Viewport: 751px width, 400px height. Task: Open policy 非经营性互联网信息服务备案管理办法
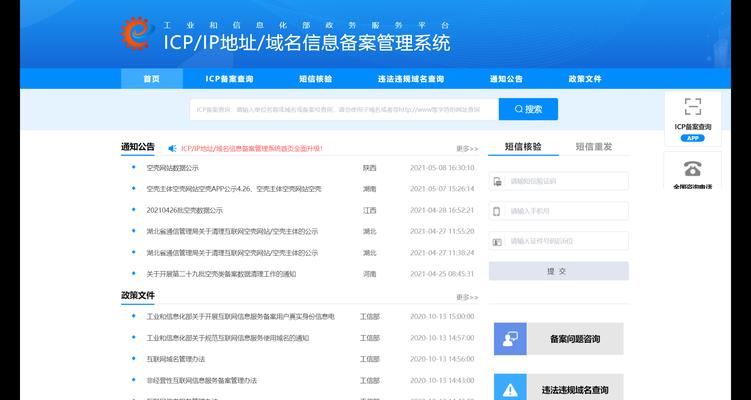[x=202, y=380]
